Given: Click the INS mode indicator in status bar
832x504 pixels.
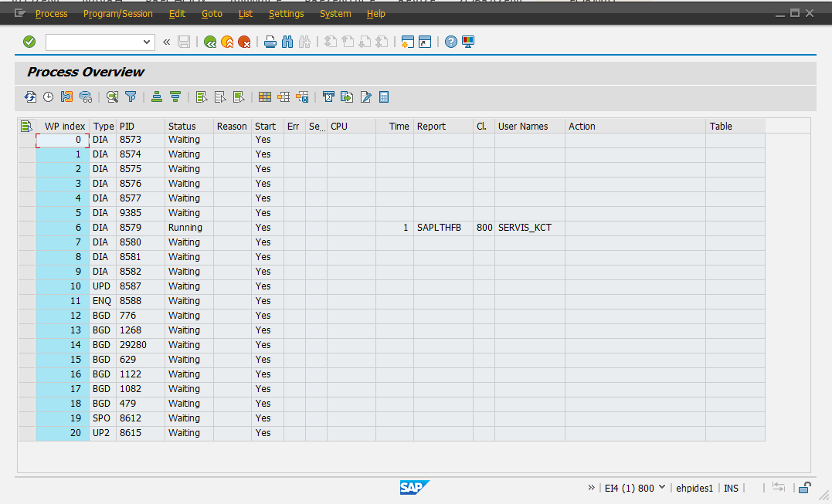Looking at the screenshot, I should pyautogui.click(x=731, y=488).
